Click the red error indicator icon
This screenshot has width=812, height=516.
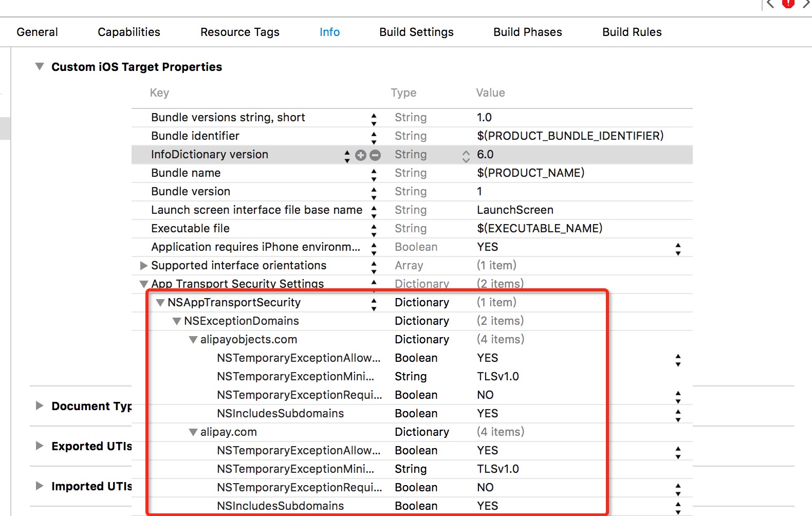coord(788,4)
